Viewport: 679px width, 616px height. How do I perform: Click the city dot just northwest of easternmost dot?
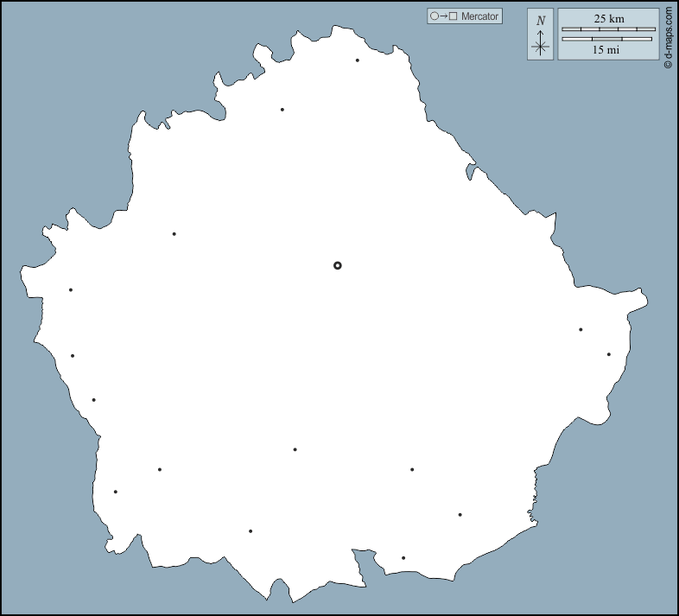[581, 329]
